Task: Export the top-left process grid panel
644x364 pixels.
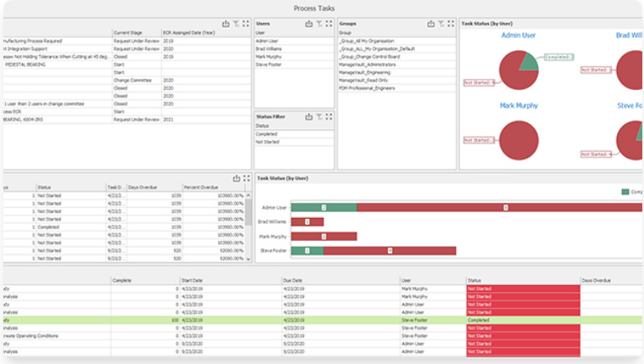Action: (x=226, y=23)
